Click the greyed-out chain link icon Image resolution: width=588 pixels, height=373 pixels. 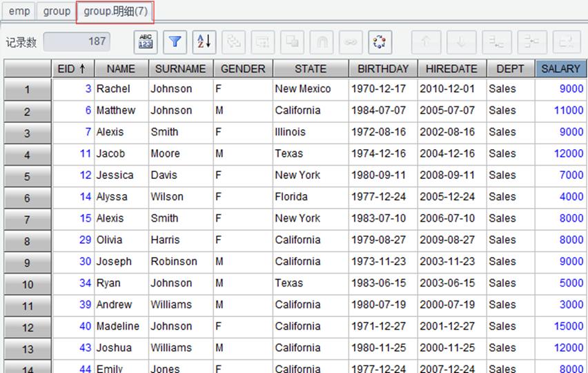pyautogui.click(x=351, y=41)
